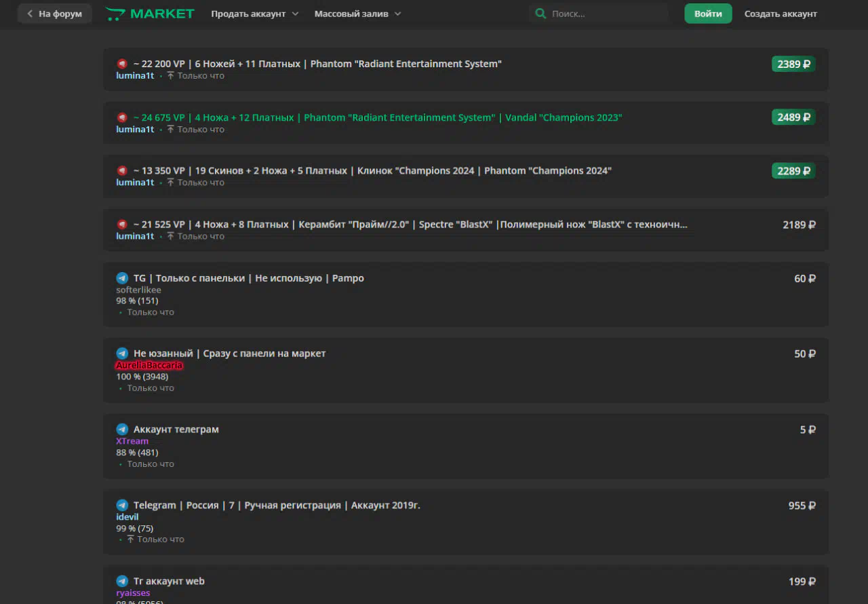Click rating 98 % (151)
868x604 pixels.
click(137, 301)
